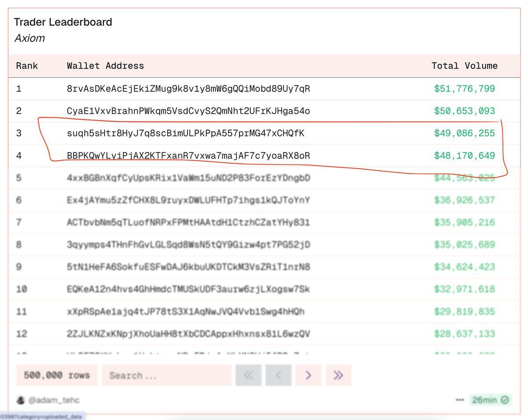Click the $32,971,618 volume value
This screenshot has width=528, height=420.
(464, 289)
